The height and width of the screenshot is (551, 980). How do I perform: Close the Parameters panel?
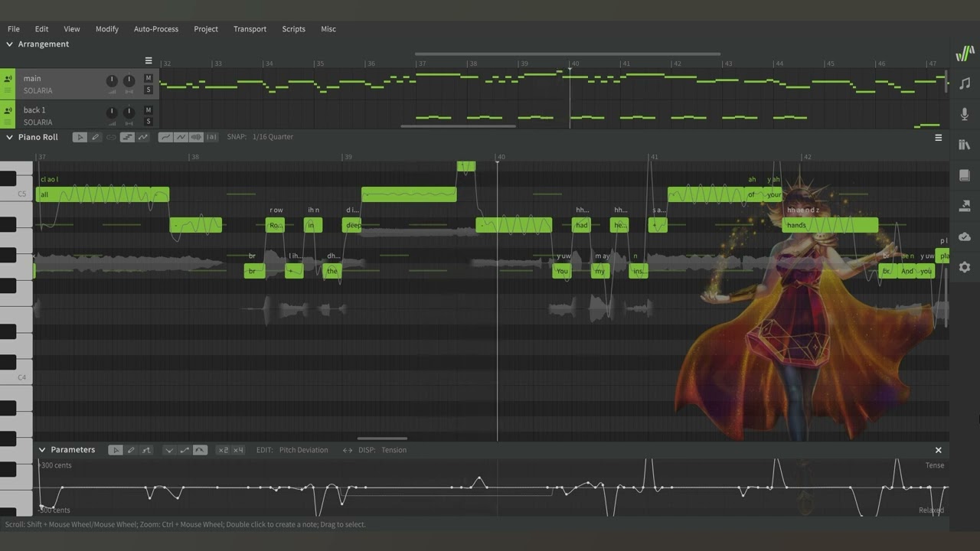tap(938, 450)
